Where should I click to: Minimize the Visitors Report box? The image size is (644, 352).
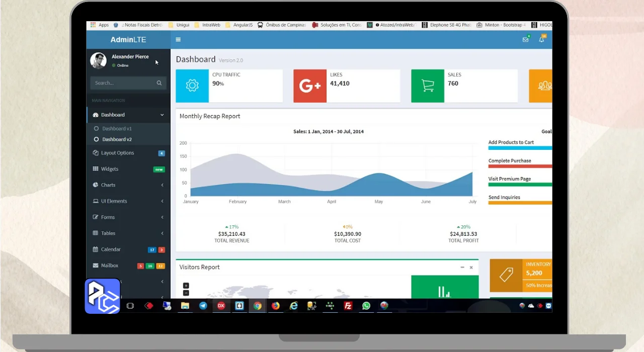pyautogui.click(x=462, y=268)
